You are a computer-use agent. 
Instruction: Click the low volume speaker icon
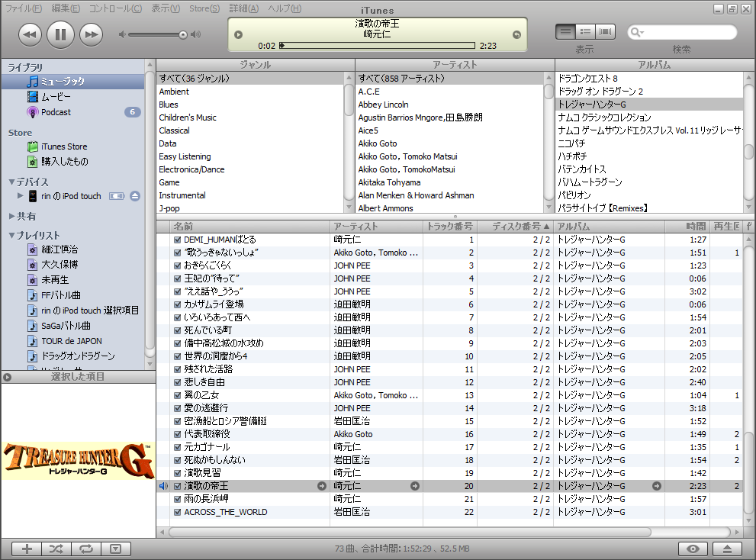point(122,34)
